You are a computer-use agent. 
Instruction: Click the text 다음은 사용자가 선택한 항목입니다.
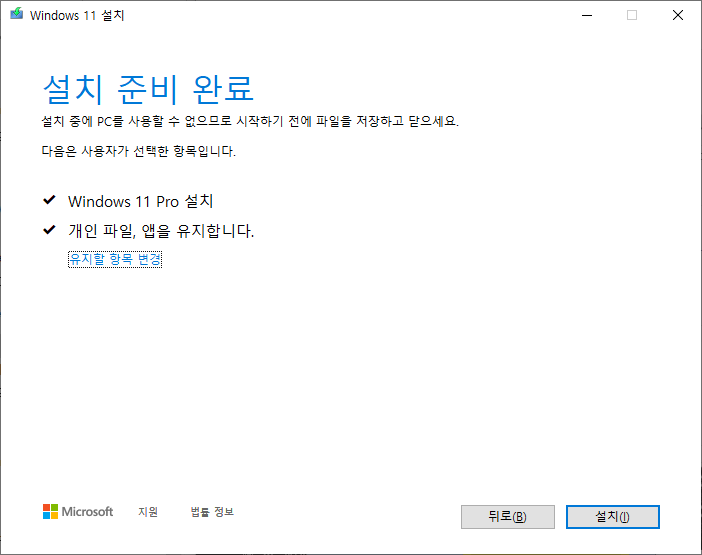[x=139, y=151]
